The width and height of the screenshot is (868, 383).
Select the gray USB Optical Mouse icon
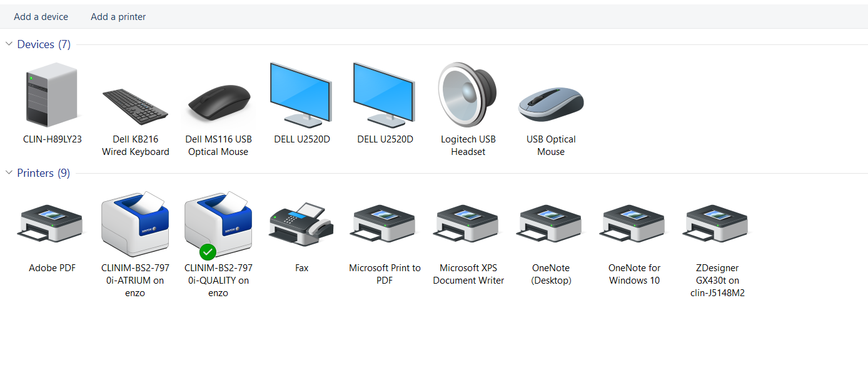[x=551, y=105]
